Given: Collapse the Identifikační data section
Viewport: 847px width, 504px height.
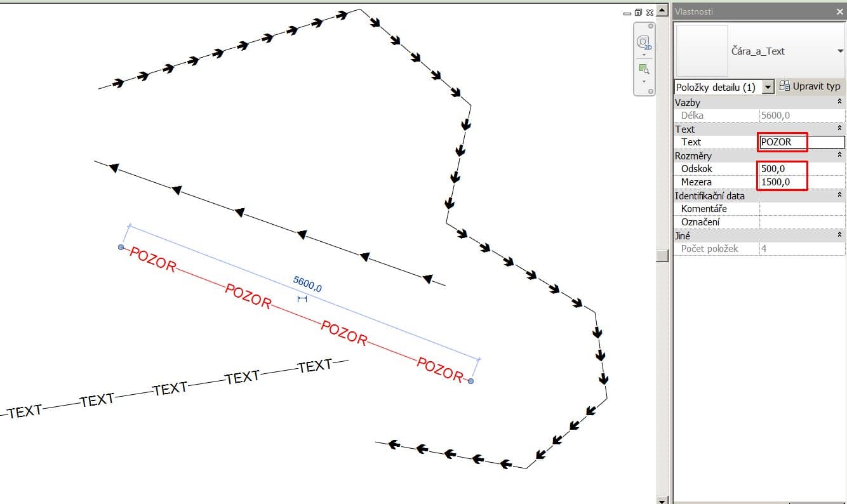Looking at the screenshot, I should [839, 196].
